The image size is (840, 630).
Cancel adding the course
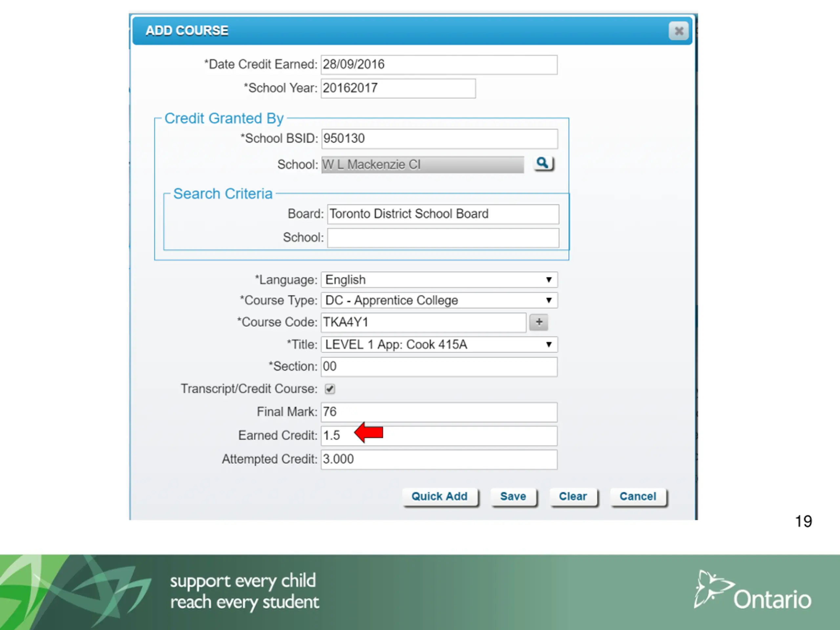click(x=638, y=497)
